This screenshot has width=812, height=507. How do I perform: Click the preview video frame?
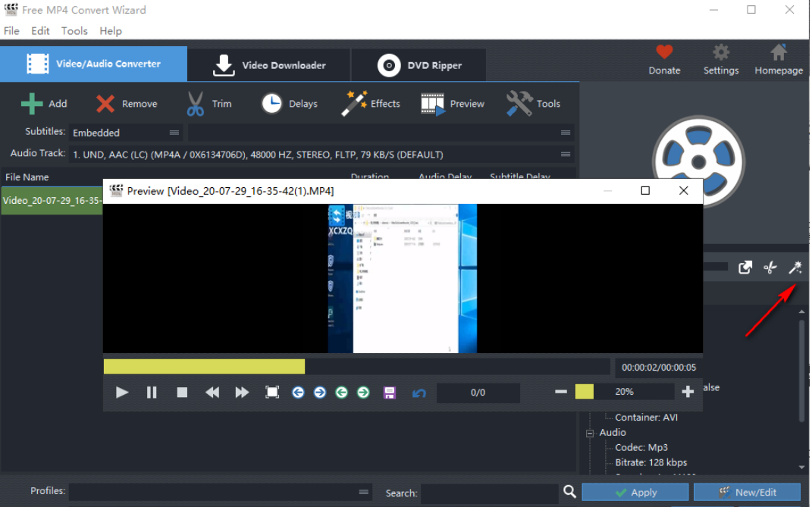[403, 279]
